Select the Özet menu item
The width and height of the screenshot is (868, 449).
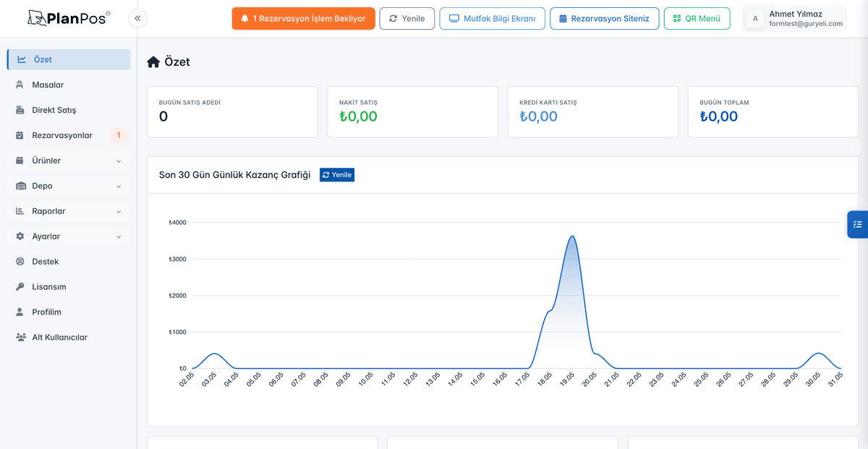point(69,59)
